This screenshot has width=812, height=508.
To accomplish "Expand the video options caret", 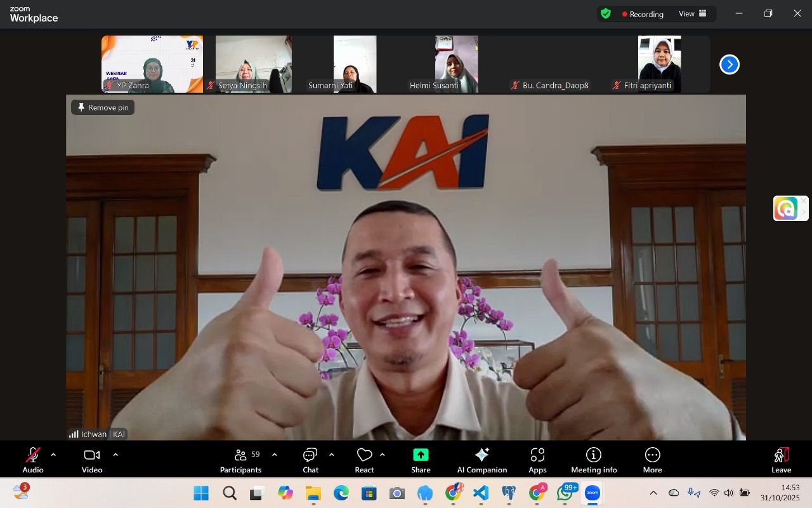I will [x=115, y=455].
